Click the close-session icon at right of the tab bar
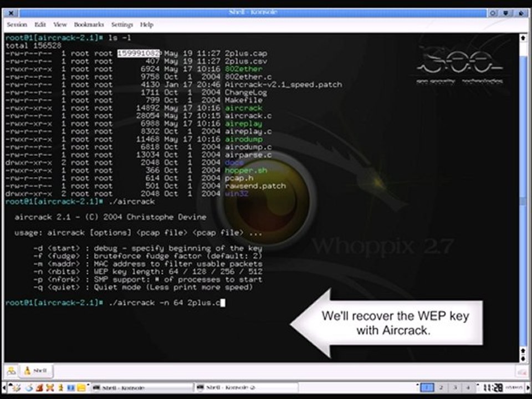Image resolution: width=532 pixels, height=399 pixels. tap(521, 371)
